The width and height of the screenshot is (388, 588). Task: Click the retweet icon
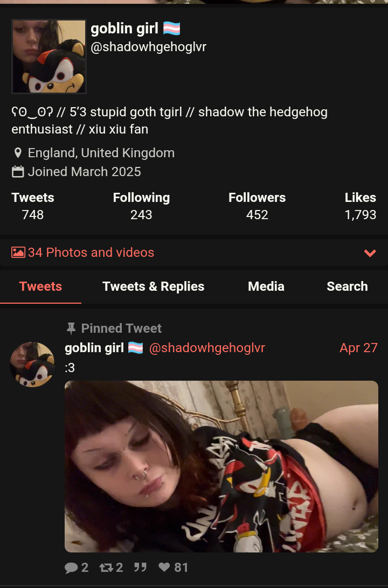[106, 568]
